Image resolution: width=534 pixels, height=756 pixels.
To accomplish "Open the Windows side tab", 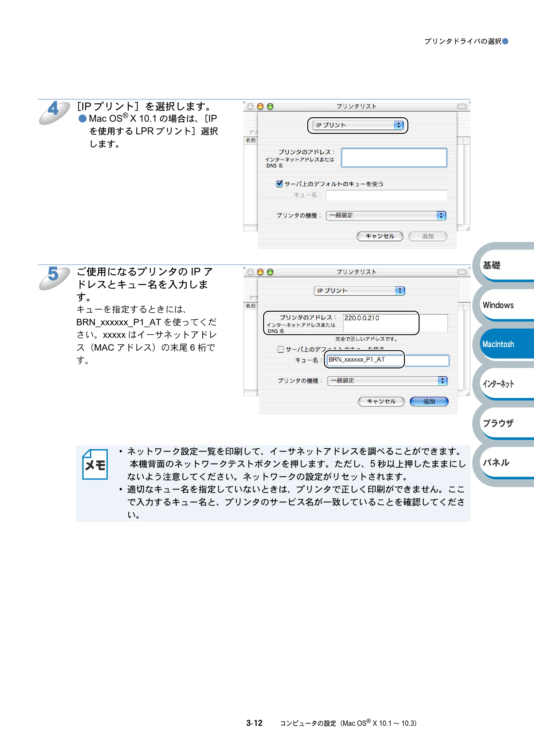I will pyautogui.click(x=506, y=305).
